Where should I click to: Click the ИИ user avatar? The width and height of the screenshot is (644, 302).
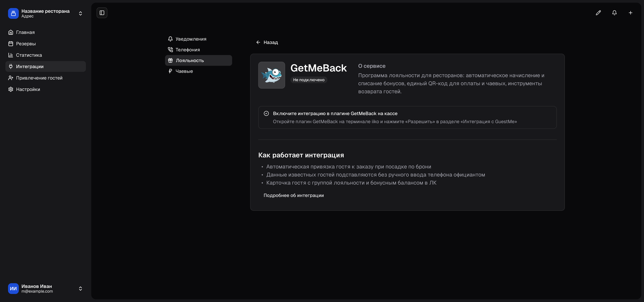click(13, 289)
